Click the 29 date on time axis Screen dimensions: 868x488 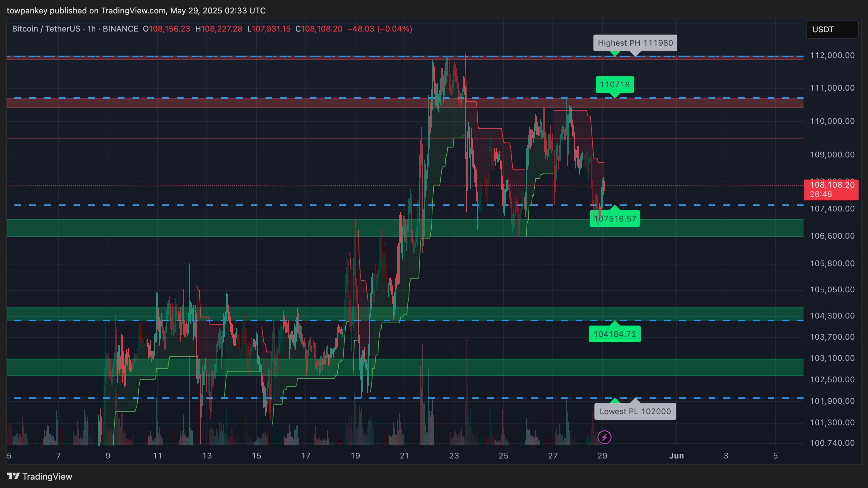[602, 456]
